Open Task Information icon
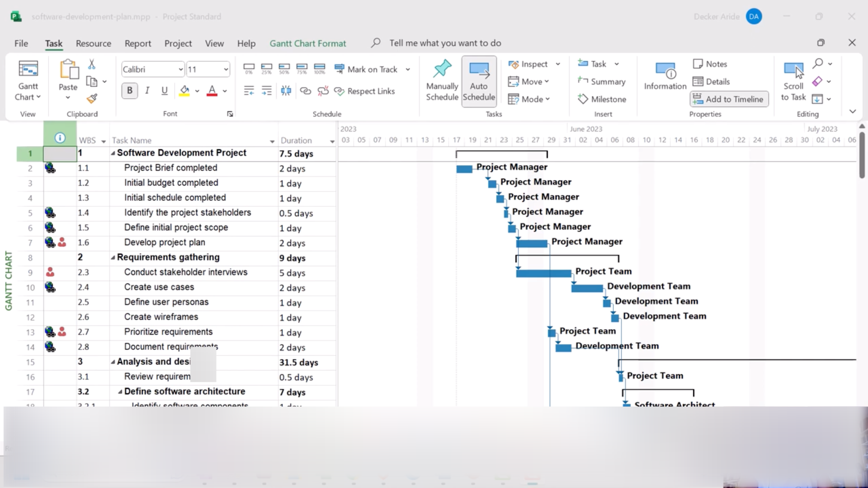The height and width of the screenshot is (488, 868). [x=665, y=75]
